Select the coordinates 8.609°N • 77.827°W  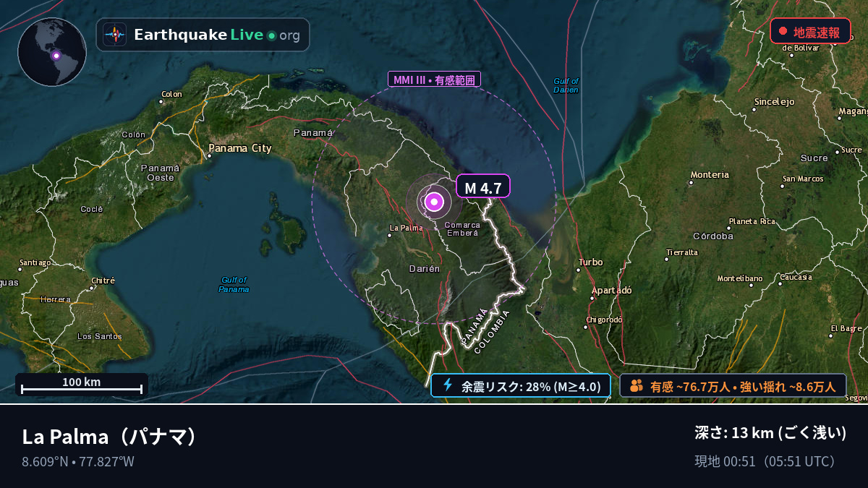pyautogui.click(x=78, y=461)
